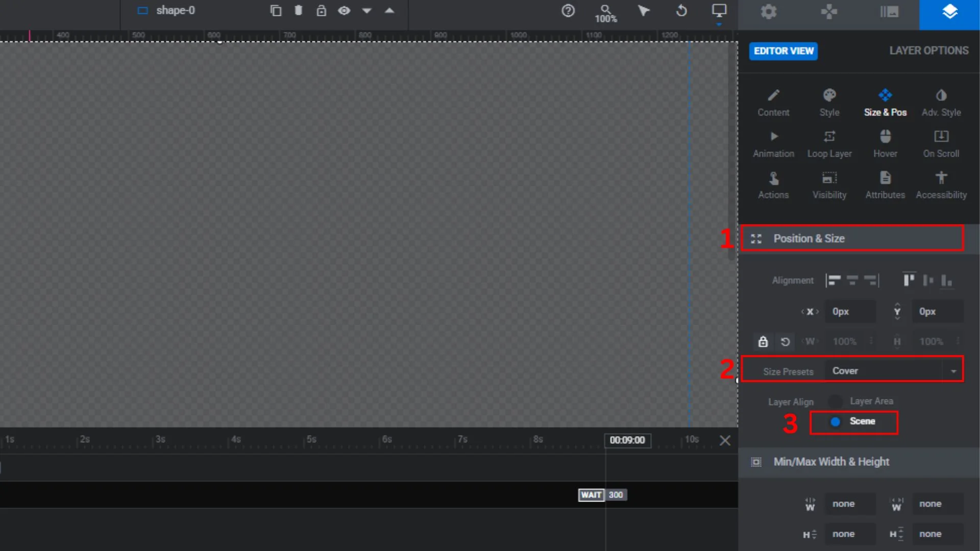Move layer down with the down arrow
The height and width of the screenshot is (551, 980).
click(366, 11)
